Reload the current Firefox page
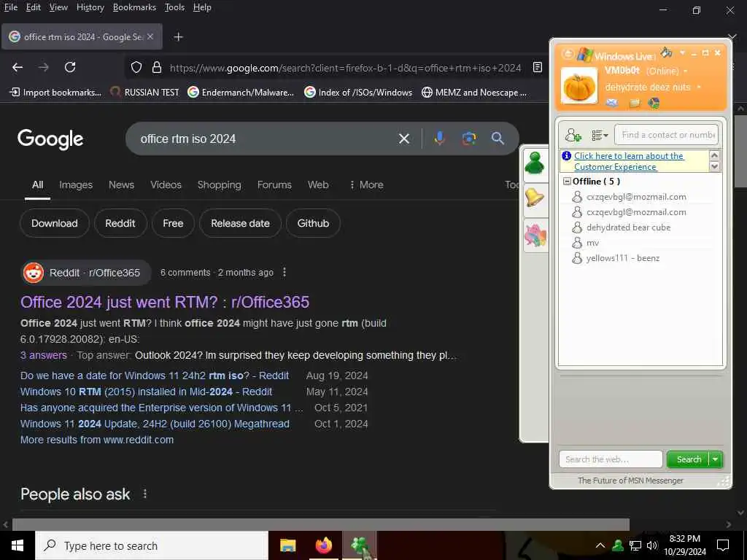747x560 pixels. coord(70,68)
